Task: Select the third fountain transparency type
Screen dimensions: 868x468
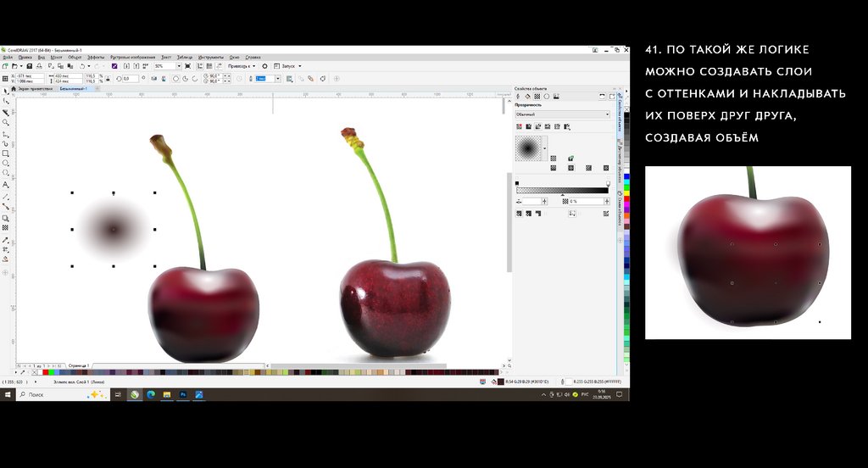Action: (588, 168)
